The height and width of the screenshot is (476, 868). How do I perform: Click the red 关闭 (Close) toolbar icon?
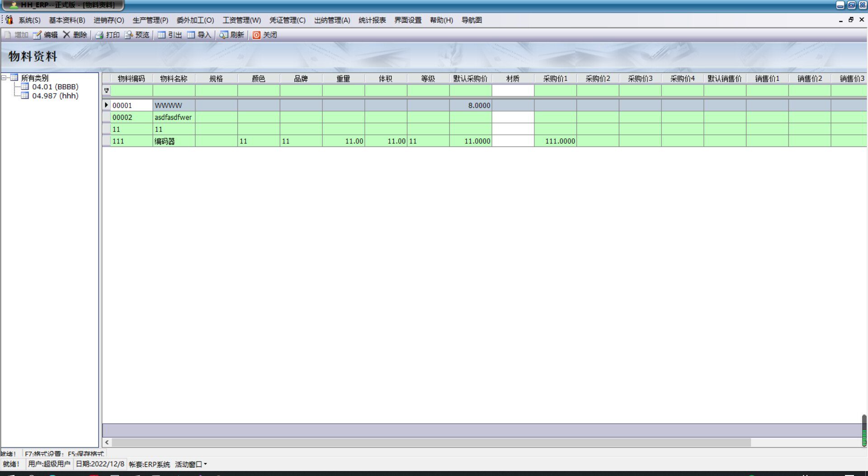(x=256, y=35)
